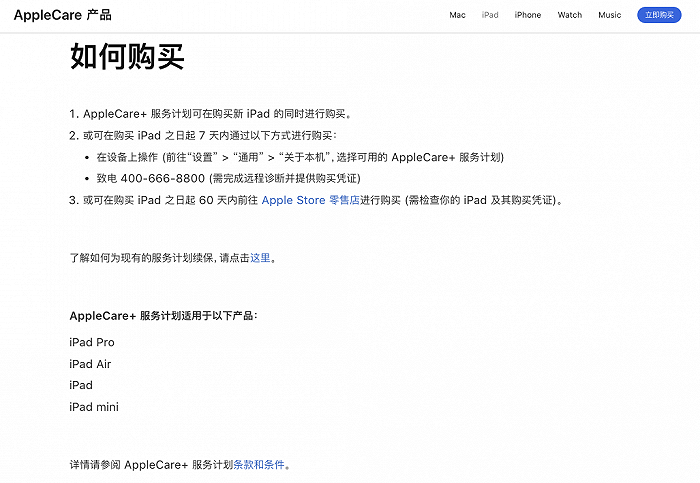Open the 条款和条件 link
The width and height of the screenshot is (700, 483).
tap(259, 465)
